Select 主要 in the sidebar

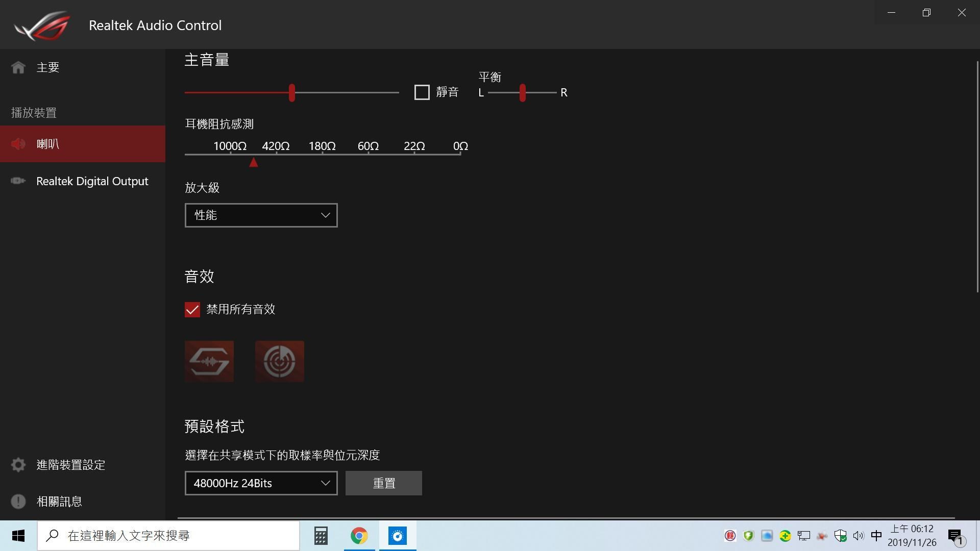(x=47, y=66)
